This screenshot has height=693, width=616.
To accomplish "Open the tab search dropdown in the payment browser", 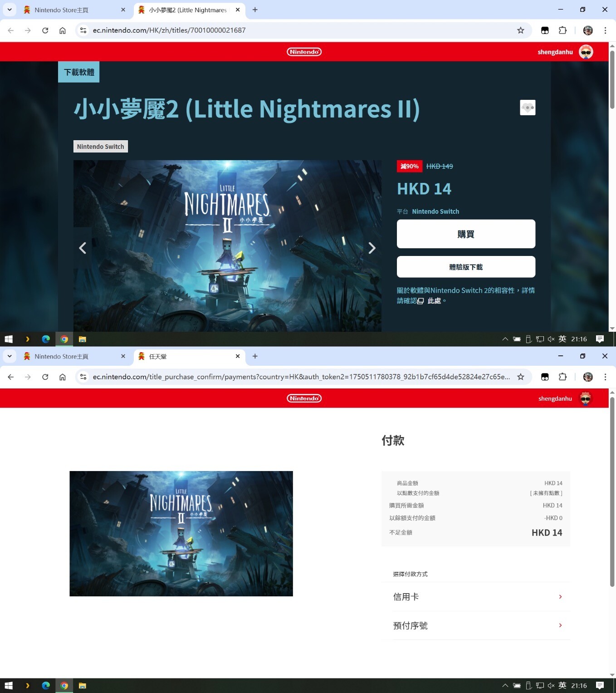I will click(x=10, y=356).
